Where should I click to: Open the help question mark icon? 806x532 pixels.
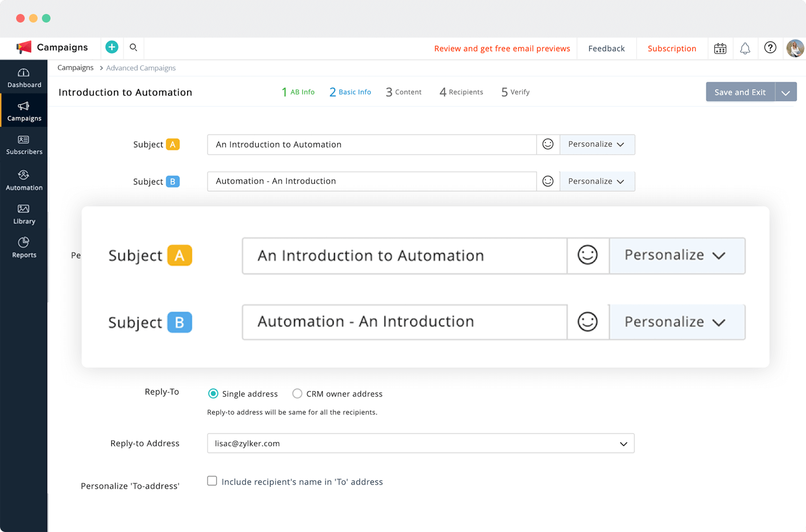tap(770, 48)
